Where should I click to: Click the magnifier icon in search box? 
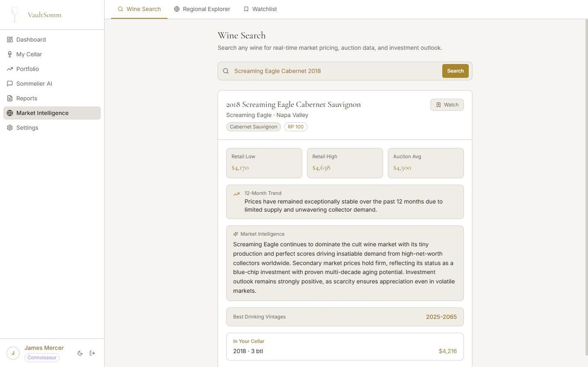(x=226, y=71)
